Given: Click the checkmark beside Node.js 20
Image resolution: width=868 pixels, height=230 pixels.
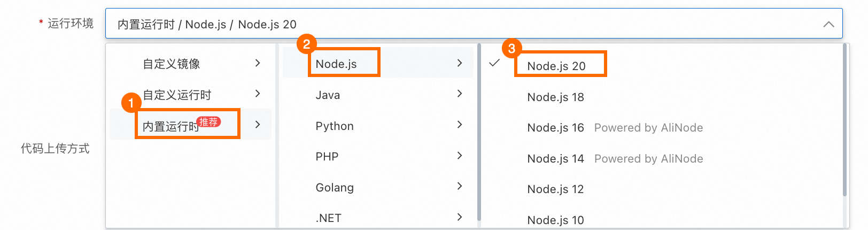Looking at the screenshot, I should 494,63.
